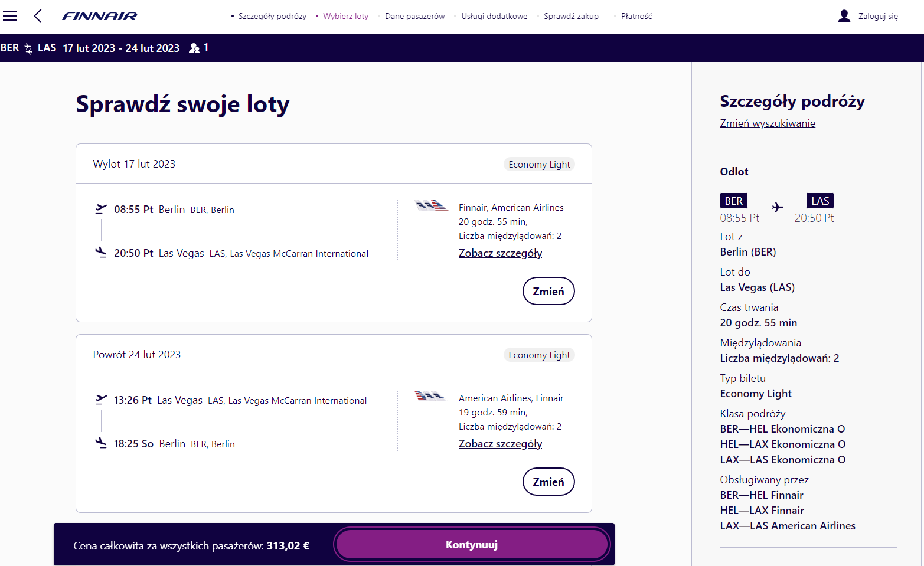Click 'American Airlines, Finnair' operator text
The height and width of the screenshot is (566, 924).
point(511,398)
